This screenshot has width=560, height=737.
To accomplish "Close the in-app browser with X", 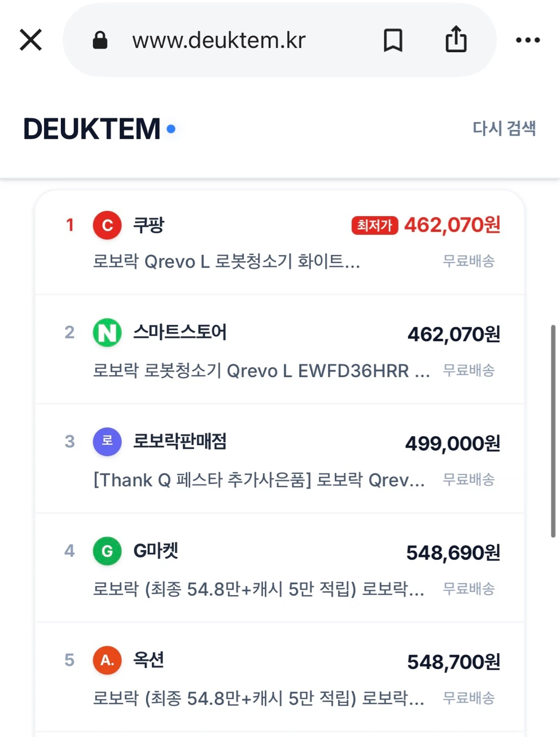I will click(31, 40).
